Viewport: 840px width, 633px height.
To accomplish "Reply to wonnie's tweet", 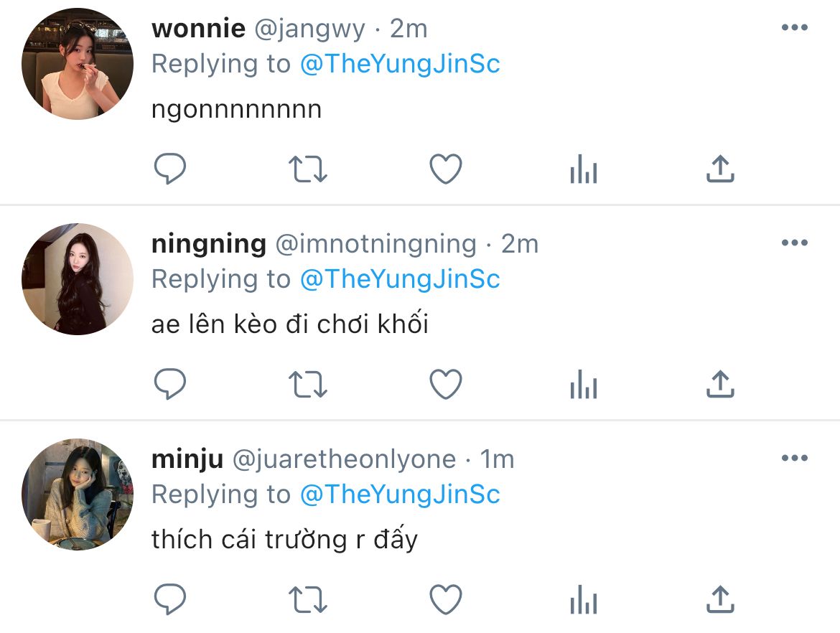I will 170,169.
